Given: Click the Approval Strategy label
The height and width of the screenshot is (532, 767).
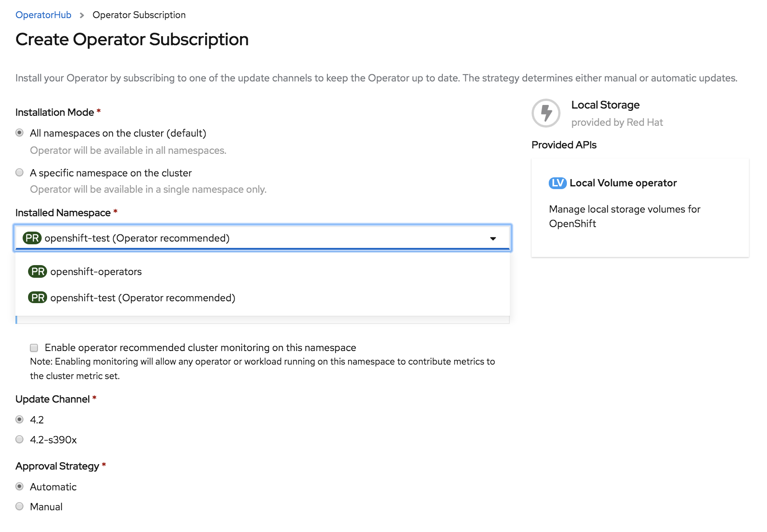Looking at the screenshot, I should point(57,466).
